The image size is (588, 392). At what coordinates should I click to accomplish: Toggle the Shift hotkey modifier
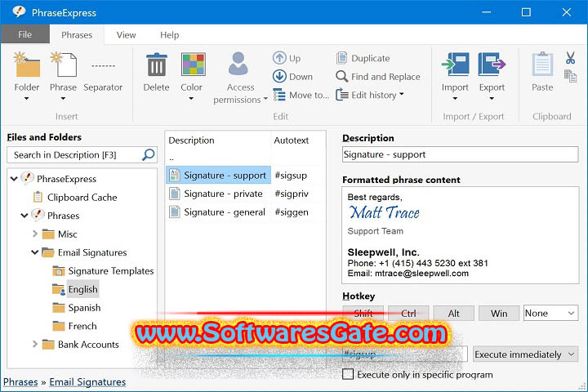363,314
